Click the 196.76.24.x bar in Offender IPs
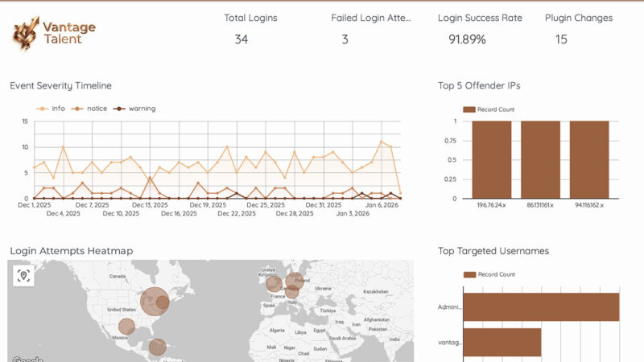Viewport: 644px width, 362px height. click(492, 159)
